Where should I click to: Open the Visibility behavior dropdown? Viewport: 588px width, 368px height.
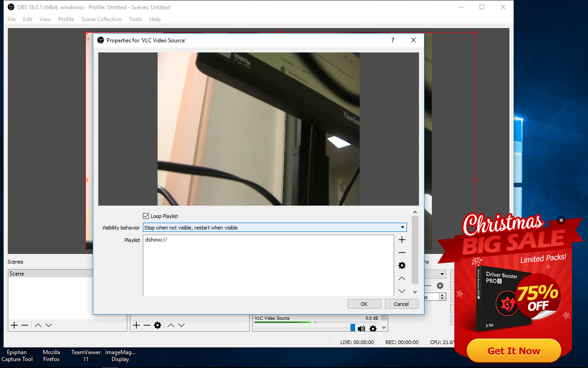point(275,228)
